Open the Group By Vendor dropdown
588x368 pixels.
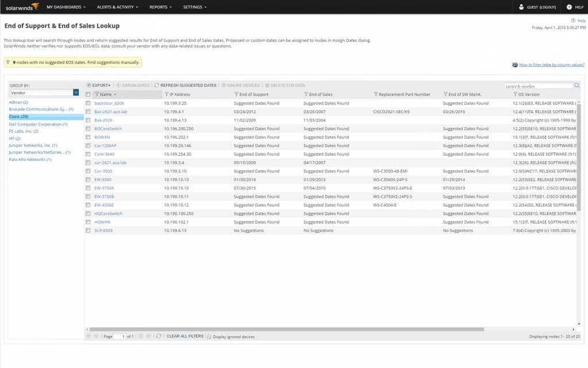(75, 92)
